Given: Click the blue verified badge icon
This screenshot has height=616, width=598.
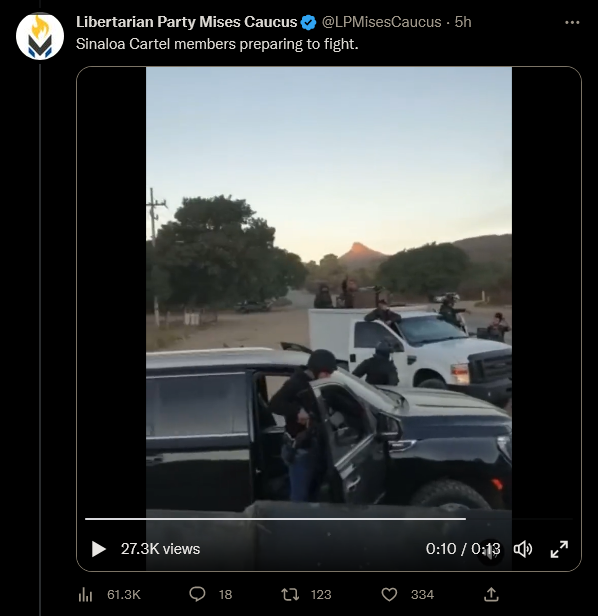Looking at the screenshot, I should [308, 22].
